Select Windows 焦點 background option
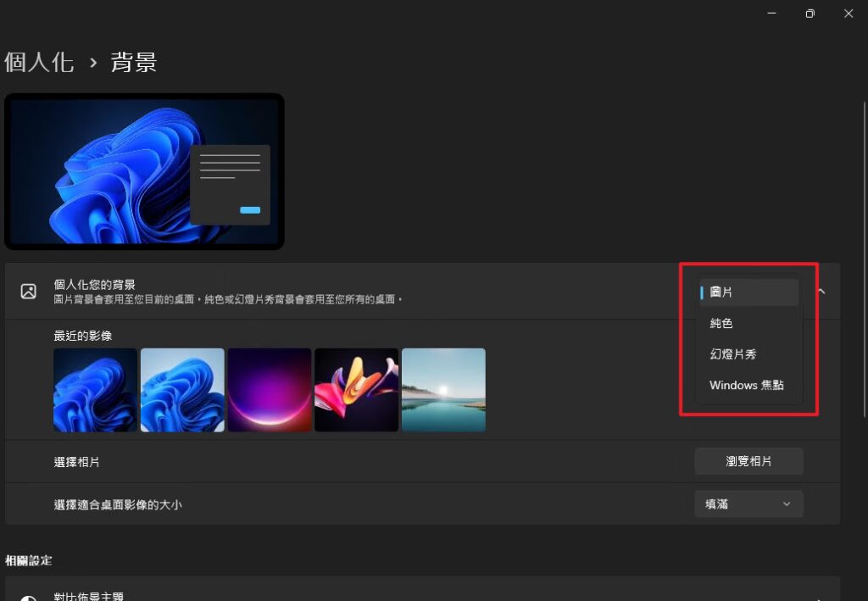868x601 pixels. 748,385
